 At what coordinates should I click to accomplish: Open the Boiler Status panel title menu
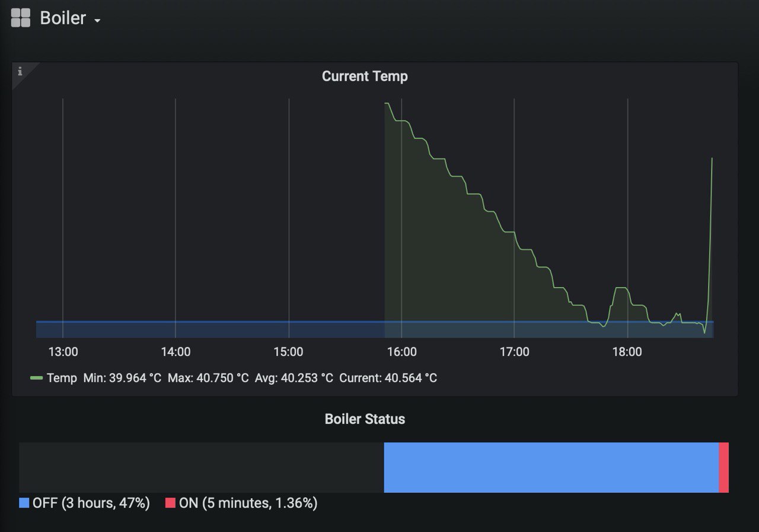(x=365, y=419)
